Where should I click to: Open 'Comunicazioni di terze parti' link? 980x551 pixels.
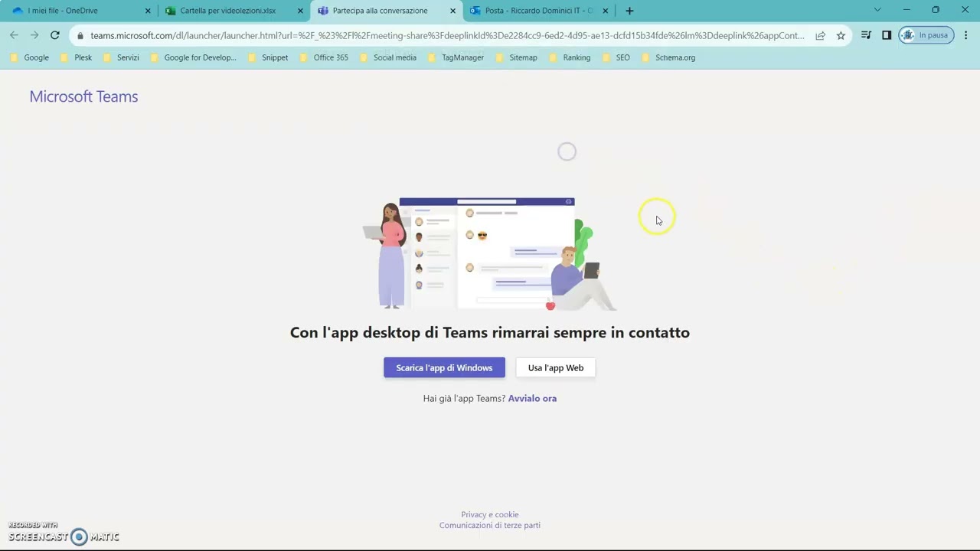[x=490, y=526]
